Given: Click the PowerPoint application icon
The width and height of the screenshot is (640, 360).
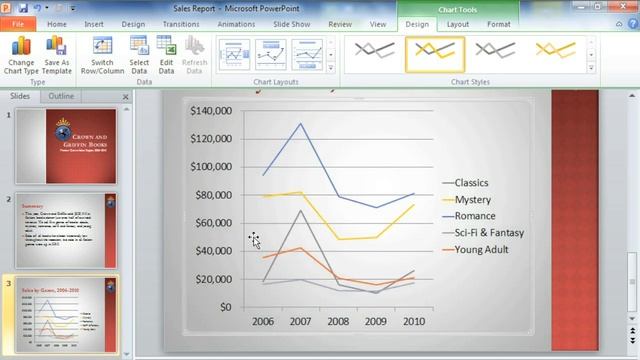Looking at the screenshot, I should click(x=6, y=7).
